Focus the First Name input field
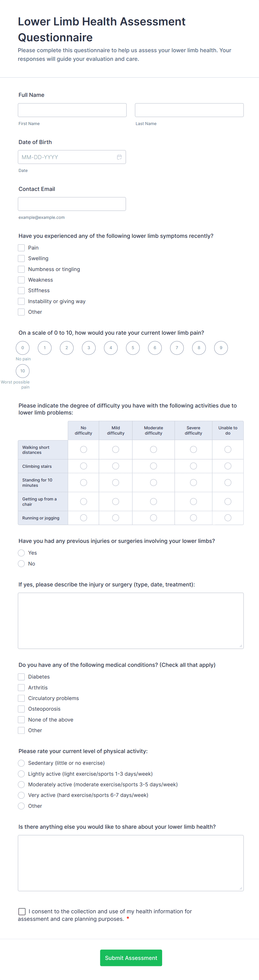Image resolution: width=259 pixels, height=980 pixels. point(72,110)
